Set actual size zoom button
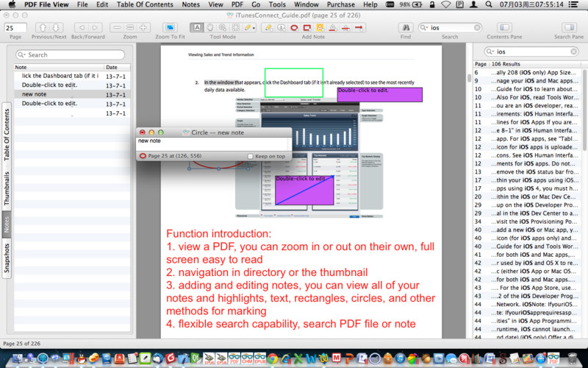 (x=130, y=27)
